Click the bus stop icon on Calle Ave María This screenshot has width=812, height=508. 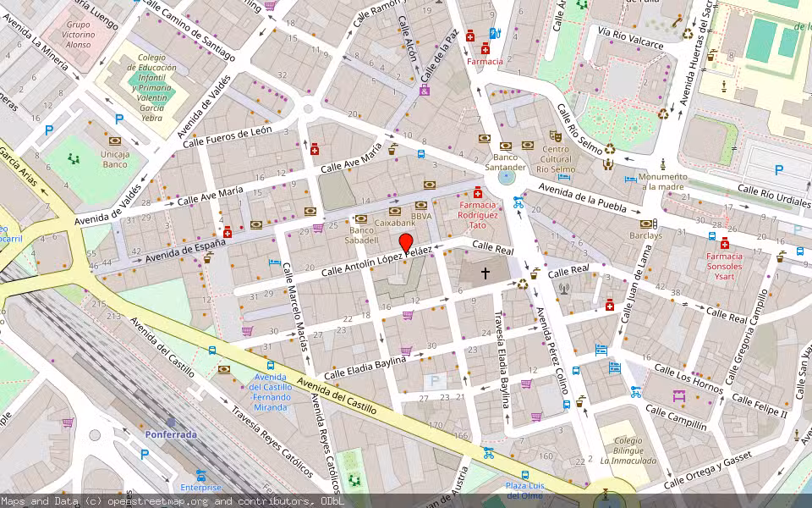[x=421, y=154]
